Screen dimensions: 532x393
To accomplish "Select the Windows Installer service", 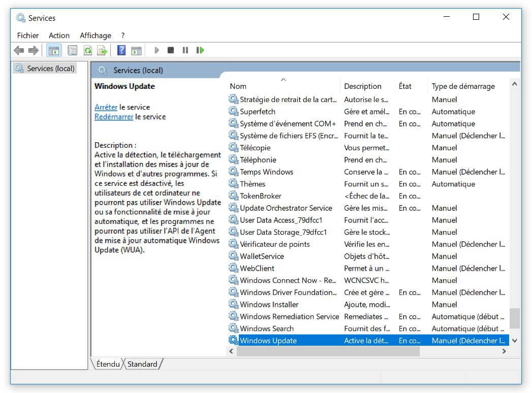I will coord(368,304).
